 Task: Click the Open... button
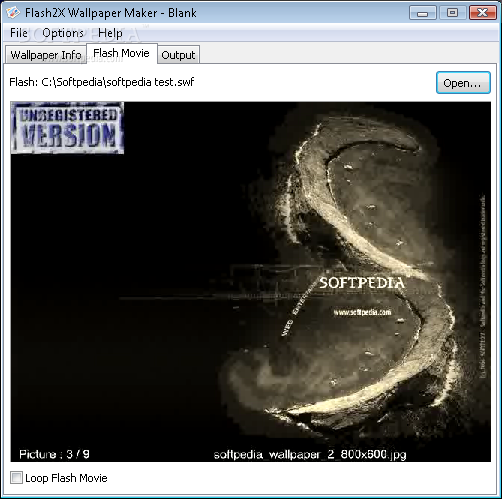coord(463,83)
